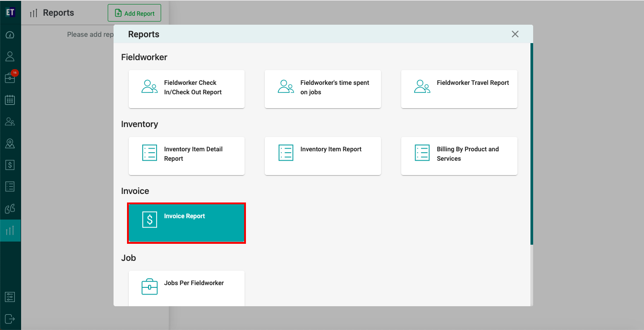This screenshot has width=644, height=330.
Task: Open Inventory Item Report card
Action: [x=323, y=156]
